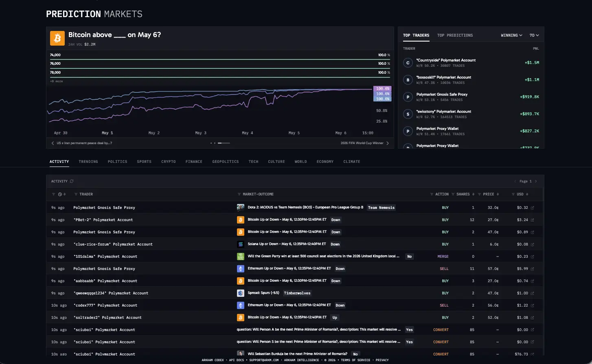Viewport: 592px width, 364px height.
Task: Open the filter icon before the clock column
Action: (53, 194)
